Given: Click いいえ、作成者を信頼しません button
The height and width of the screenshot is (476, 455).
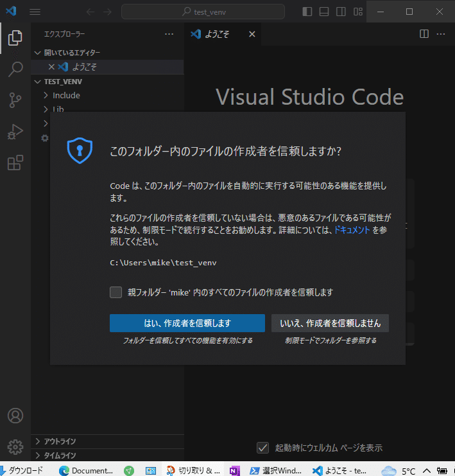Looking at the screenshot, I should [x=330, y=323].
